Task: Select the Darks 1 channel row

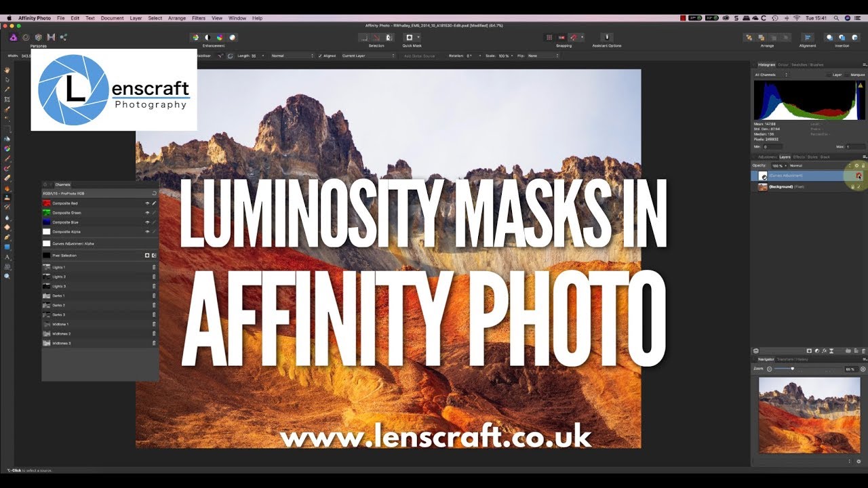Action: (x=100, y=296)
